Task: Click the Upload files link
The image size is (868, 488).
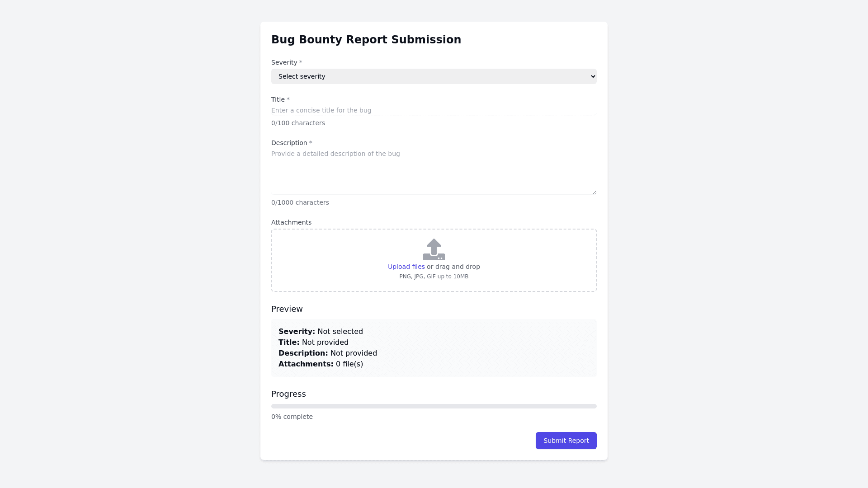Action: 406,267
